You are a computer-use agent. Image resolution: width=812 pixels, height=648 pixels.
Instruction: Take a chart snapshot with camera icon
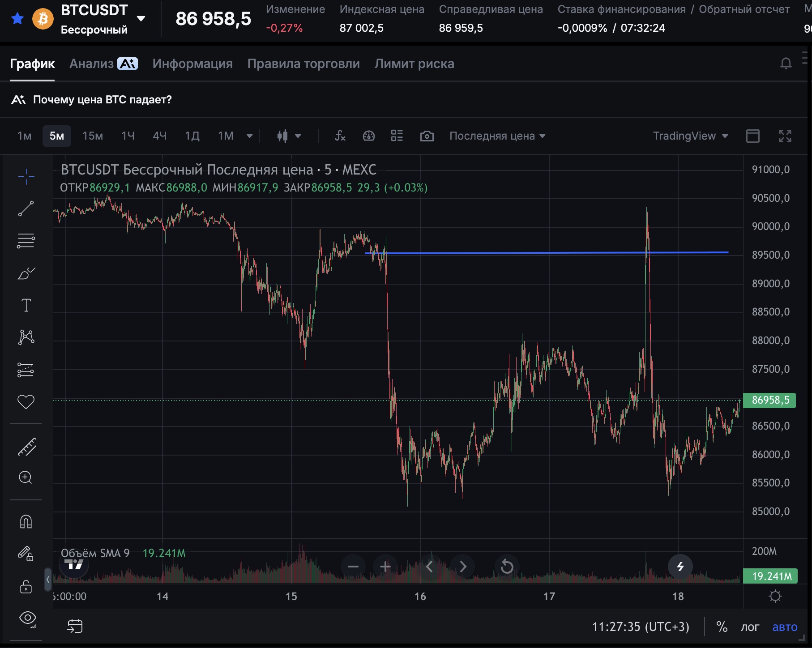click(x=427, y=136)
